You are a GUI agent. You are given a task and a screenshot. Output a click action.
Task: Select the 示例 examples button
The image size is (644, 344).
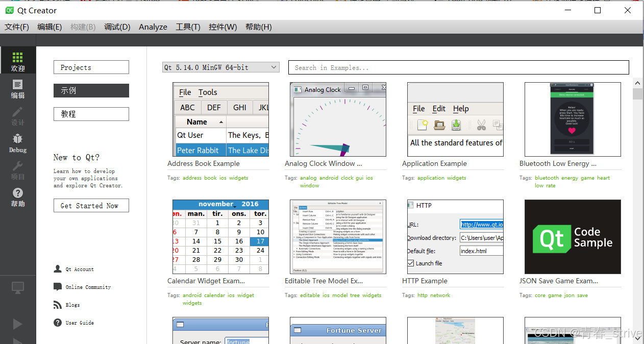91,90
